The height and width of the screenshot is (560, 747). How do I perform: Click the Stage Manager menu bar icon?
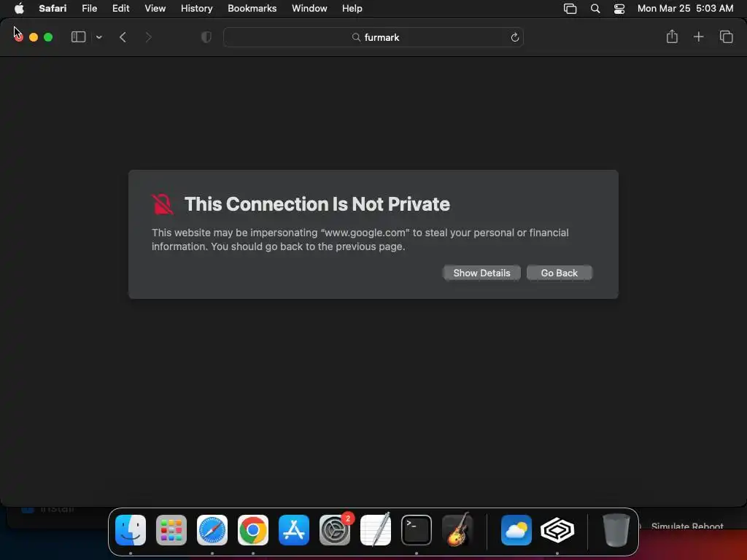tap(570, 9)
